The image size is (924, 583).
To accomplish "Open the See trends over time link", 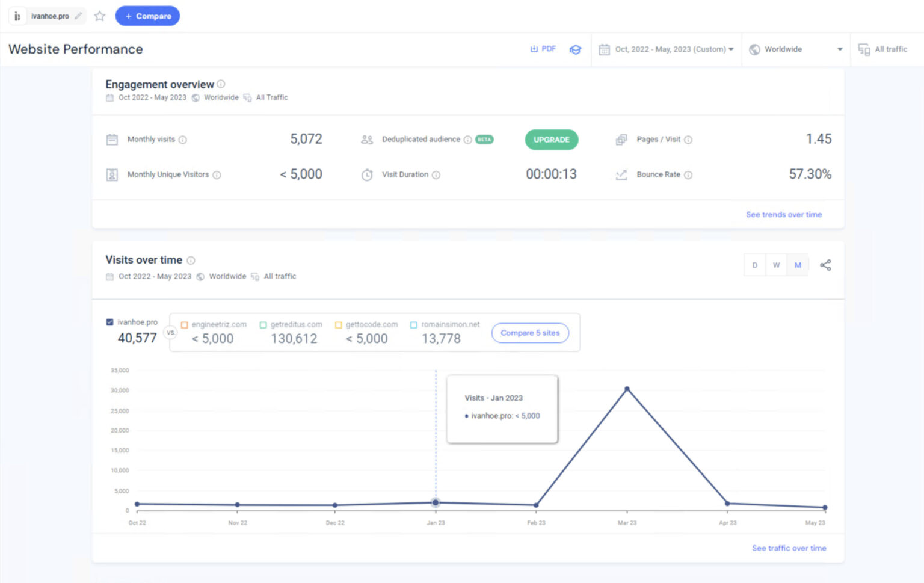I will click(x=783, y=214).
